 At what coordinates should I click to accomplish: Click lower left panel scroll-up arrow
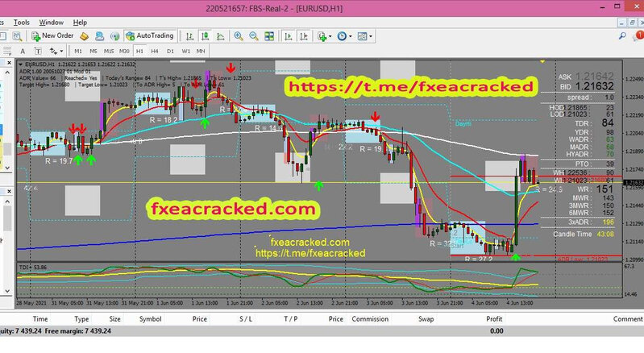(7, 201)
